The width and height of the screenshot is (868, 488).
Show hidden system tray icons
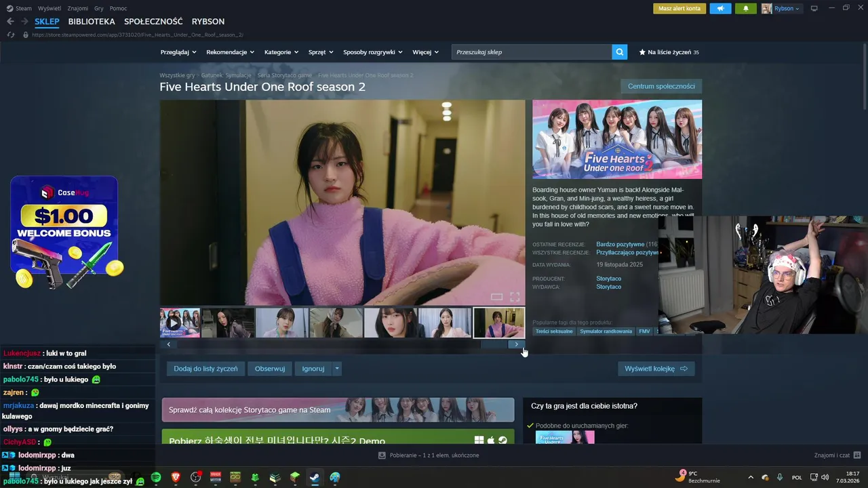tap(751, 477)
